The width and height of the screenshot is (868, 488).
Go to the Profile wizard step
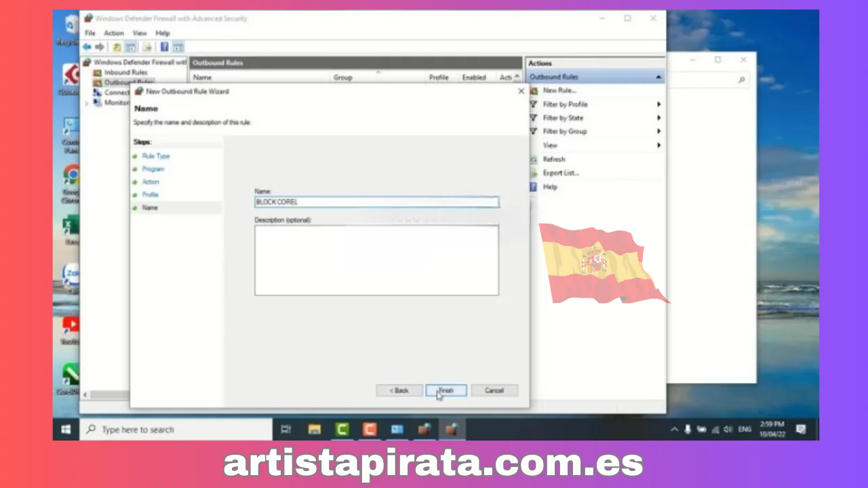pos(150,195)
